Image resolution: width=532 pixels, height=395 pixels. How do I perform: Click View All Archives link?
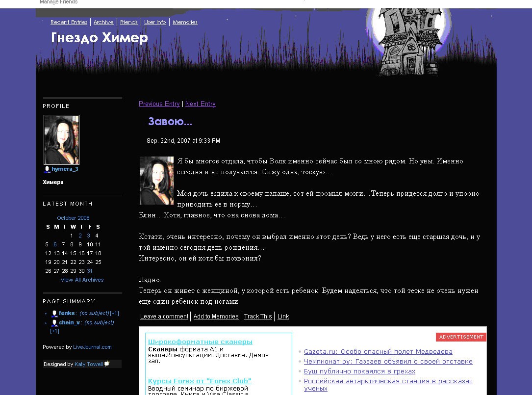coord(82,280)
